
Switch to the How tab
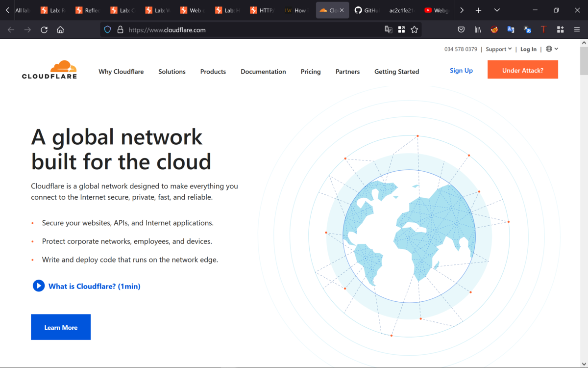point(297,10)
